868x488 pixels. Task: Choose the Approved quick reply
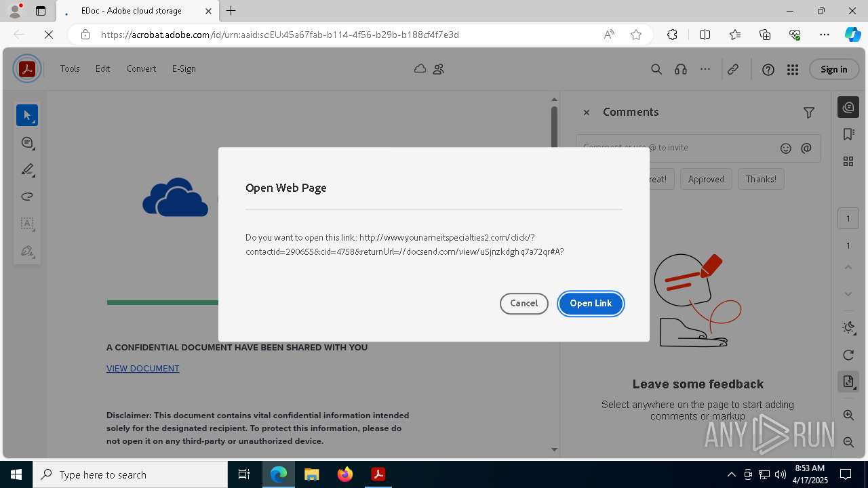706,179
